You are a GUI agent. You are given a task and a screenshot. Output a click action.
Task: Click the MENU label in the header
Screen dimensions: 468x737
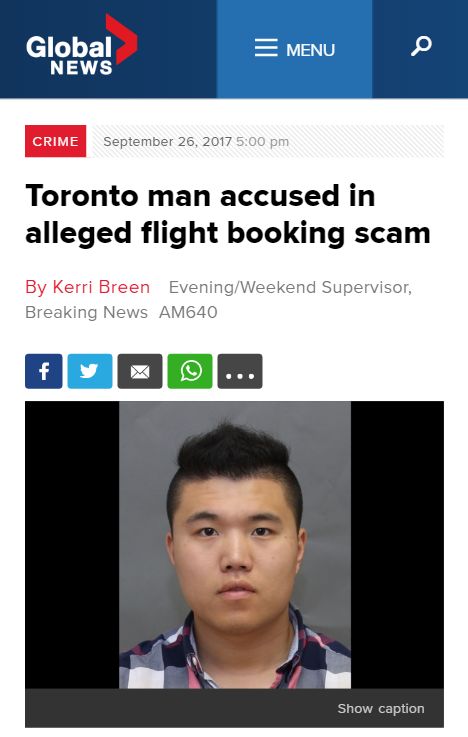tap(310, 50)
